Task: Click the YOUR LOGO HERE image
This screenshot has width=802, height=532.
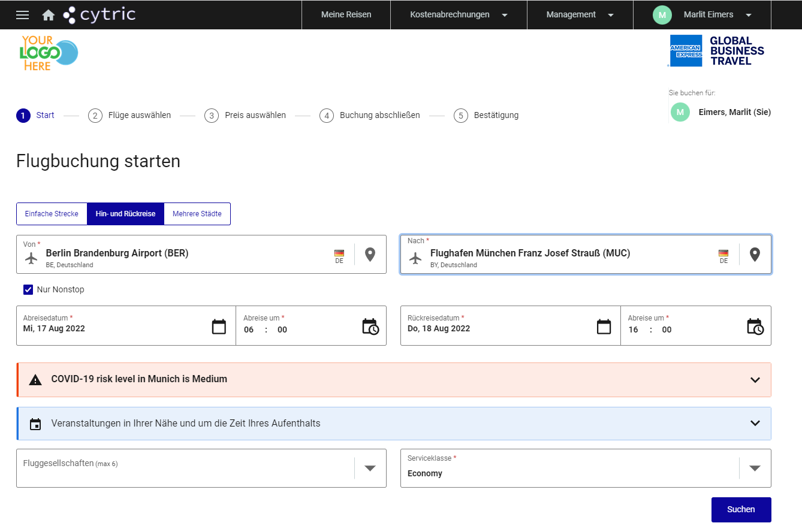Action: (49, 53)
